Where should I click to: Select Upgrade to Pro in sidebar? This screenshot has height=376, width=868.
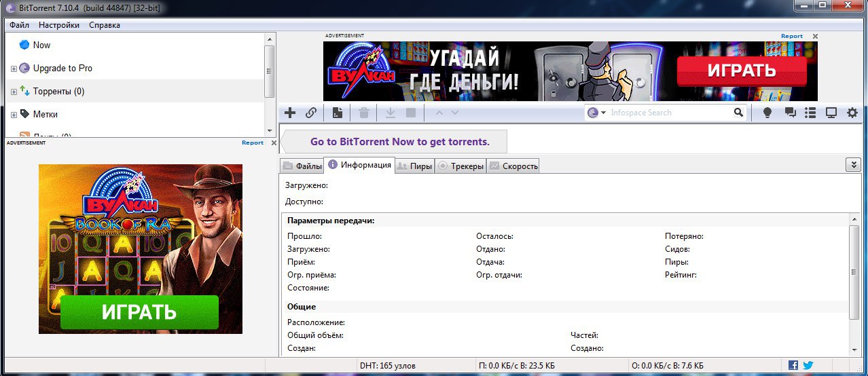coord(62,68)
